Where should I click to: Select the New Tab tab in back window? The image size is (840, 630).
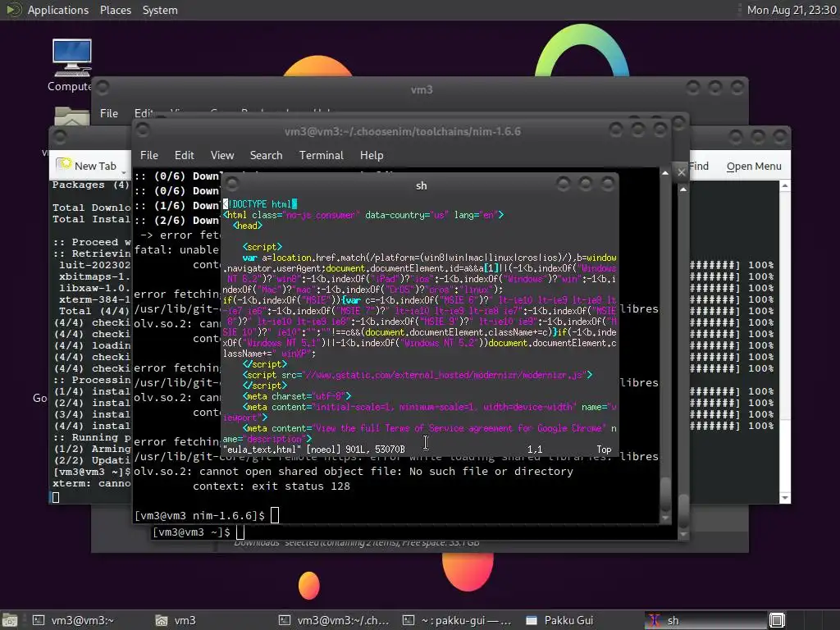click(92, 166)
